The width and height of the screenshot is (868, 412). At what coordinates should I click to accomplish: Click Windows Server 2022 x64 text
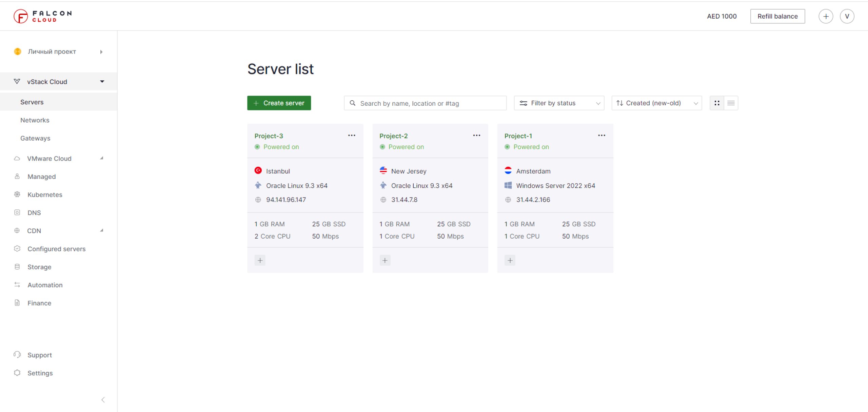point(555,185)
